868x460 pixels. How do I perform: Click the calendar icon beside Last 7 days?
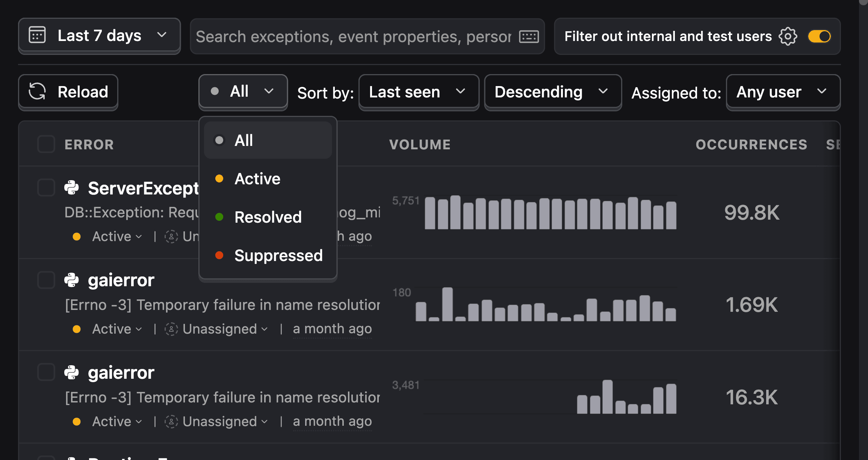click(x=37, y=35)
